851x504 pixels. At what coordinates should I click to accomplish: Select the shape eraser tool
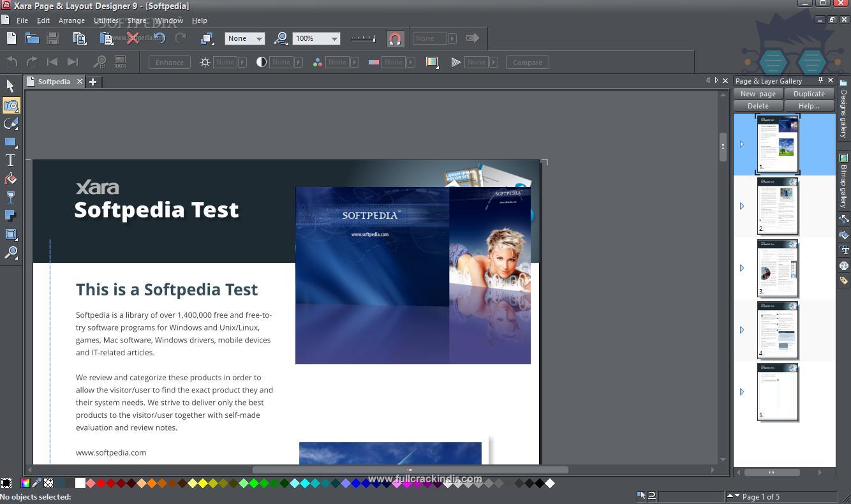coord(11,124)
